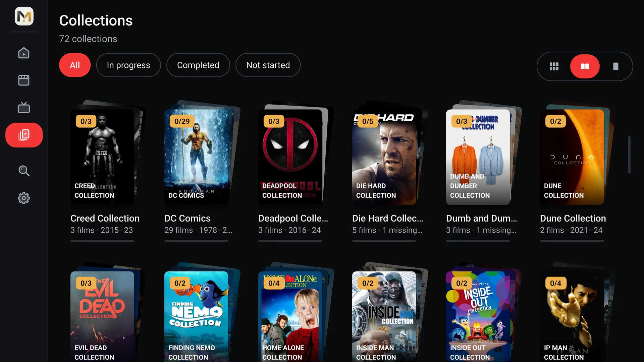Select the Collections sidebar icon
Viewport: 644px width, 362px height.
point(24,135)
